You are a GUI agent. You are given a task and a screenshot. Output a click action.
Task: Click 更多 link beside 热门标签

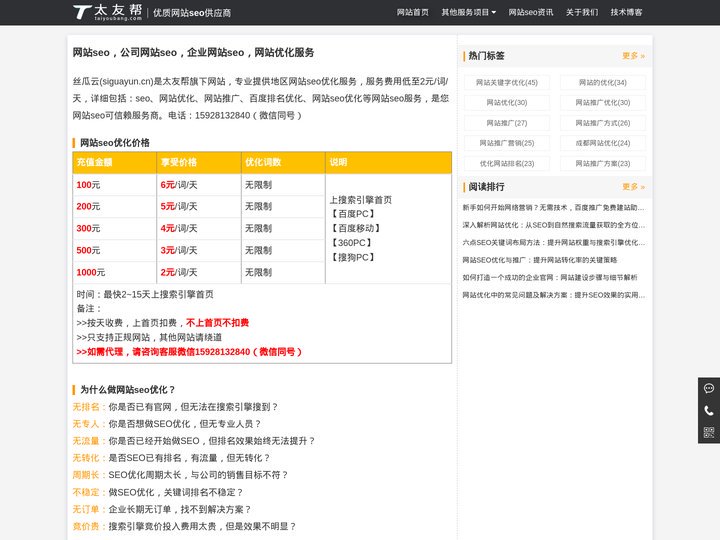pyautogui.click(x=633, y=56)
